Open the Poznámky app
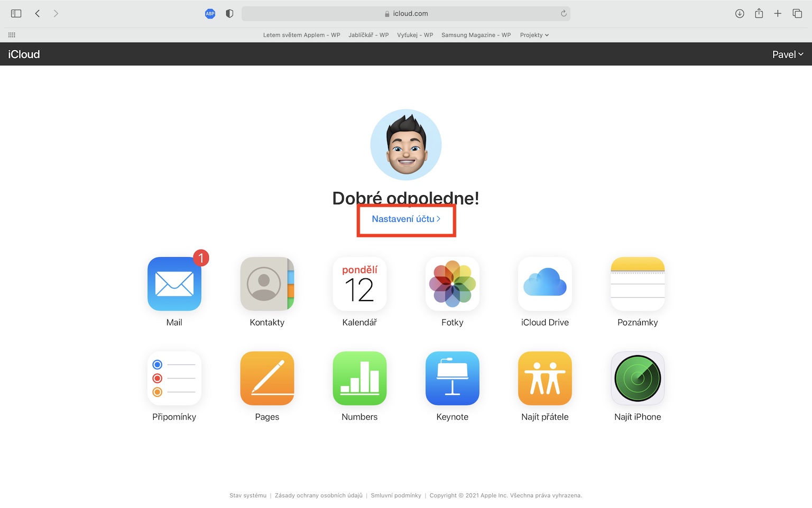The width and height of the screenshot is (812, 508). point(638,284)
